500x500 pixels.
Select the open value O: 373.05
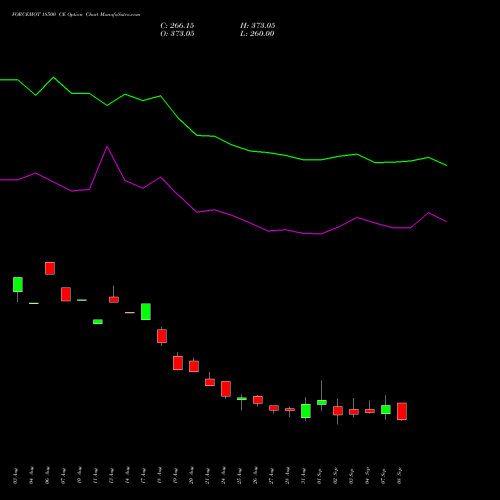pyautogui.click(x=177, y=34)
